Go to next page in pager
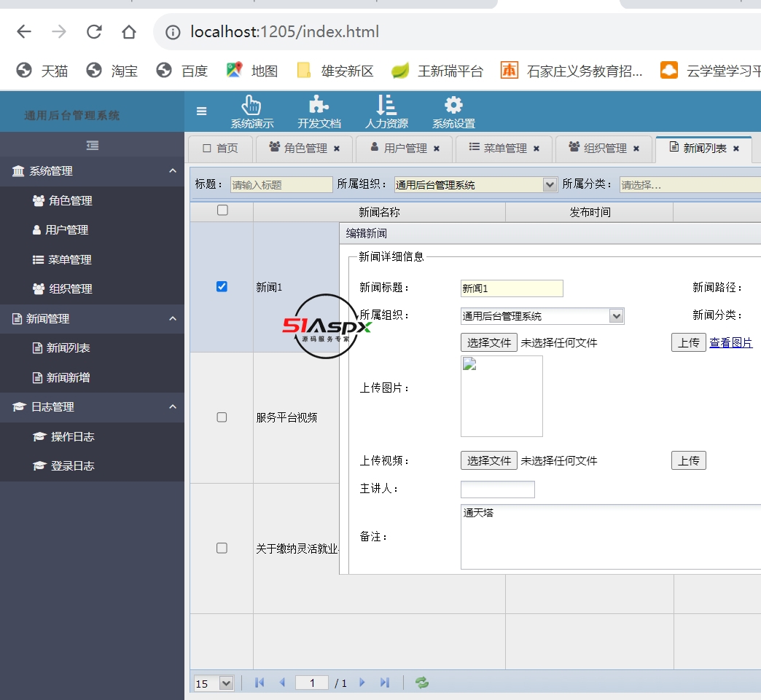Image resolution: width=761 pixels, height=700 pixels. tap(362, 683)
